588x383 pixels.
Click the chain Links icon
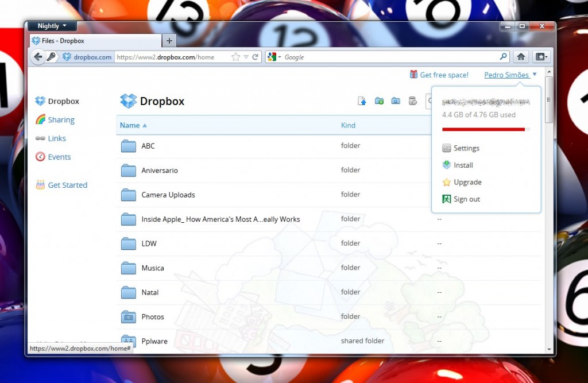pyautogui.click(x=40, y=138)
